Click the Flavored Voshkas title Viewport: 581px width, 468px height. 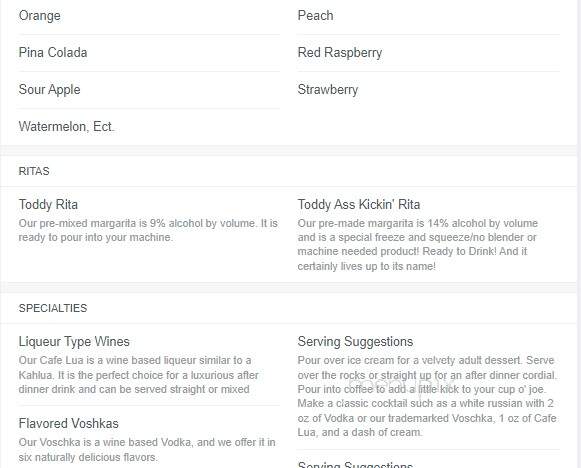tap(69, 424)
